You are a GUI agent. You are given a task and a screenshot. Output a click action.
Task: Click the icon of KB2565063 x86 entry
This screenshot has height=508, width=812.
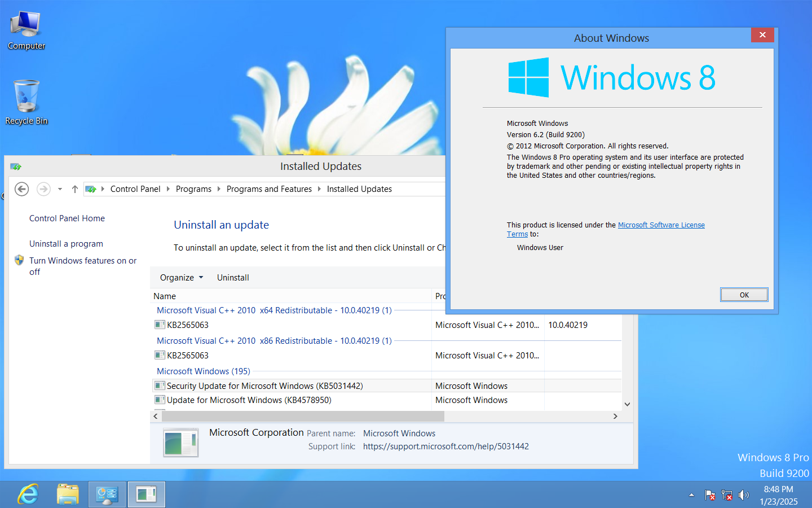pos(160,355)
